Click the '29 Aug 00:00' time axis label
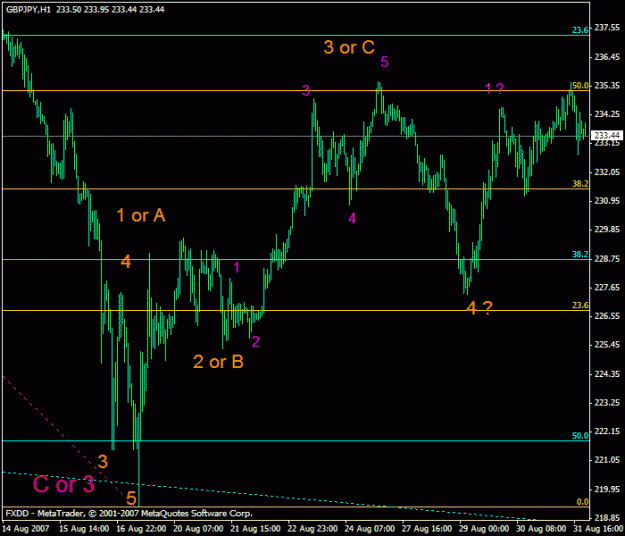Viewport: 625px width, 536px height. tap(484, 529)
